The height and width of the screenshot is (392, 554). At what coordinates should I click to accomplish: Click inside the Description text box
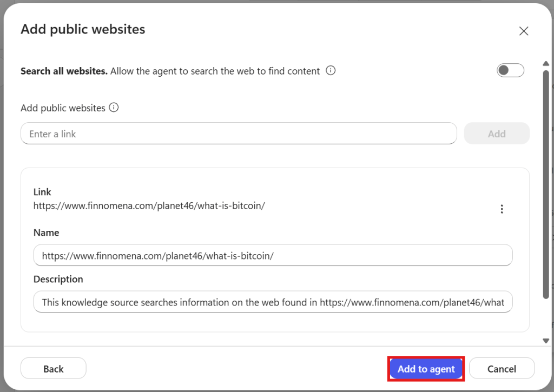273,302
